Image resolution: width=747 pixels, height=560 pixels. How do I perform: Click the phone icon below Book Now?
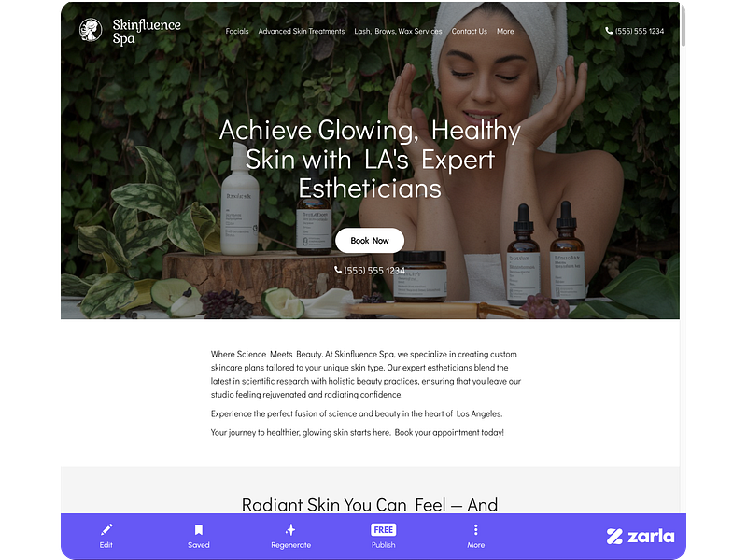click(338, 270)
